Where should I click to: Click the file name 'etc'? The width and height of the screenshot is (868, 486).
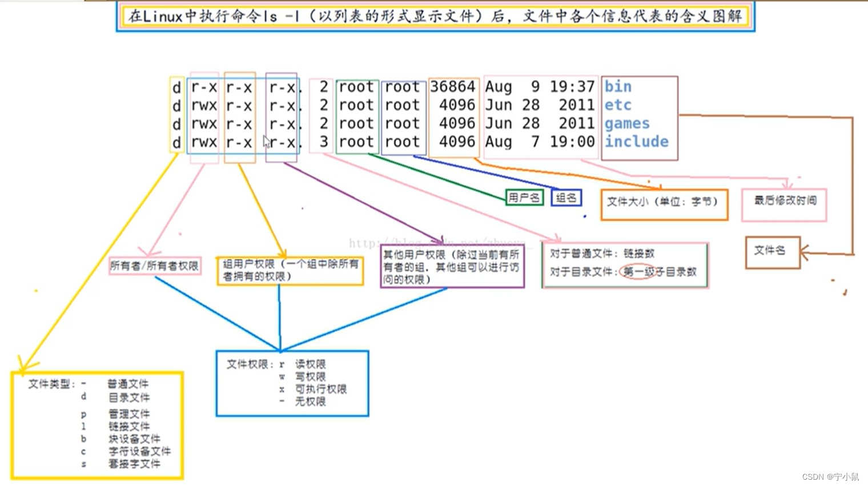point(618,105)
